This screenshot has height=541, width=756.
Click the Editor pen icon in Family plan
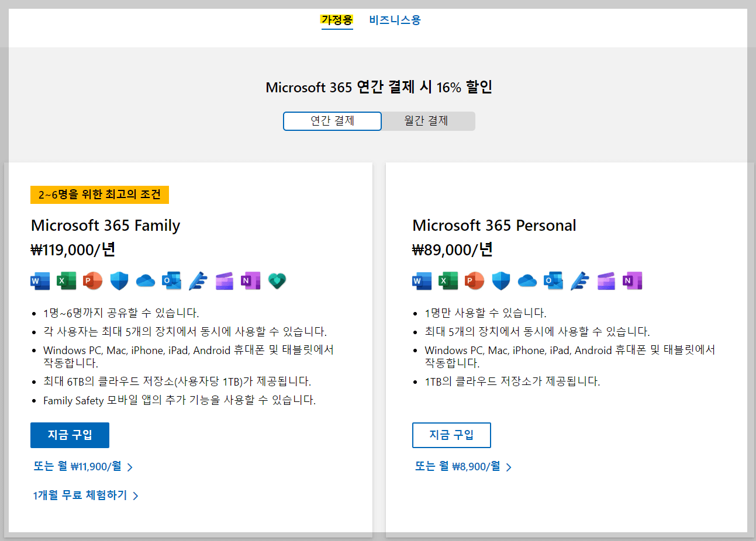tap(198, 281)
